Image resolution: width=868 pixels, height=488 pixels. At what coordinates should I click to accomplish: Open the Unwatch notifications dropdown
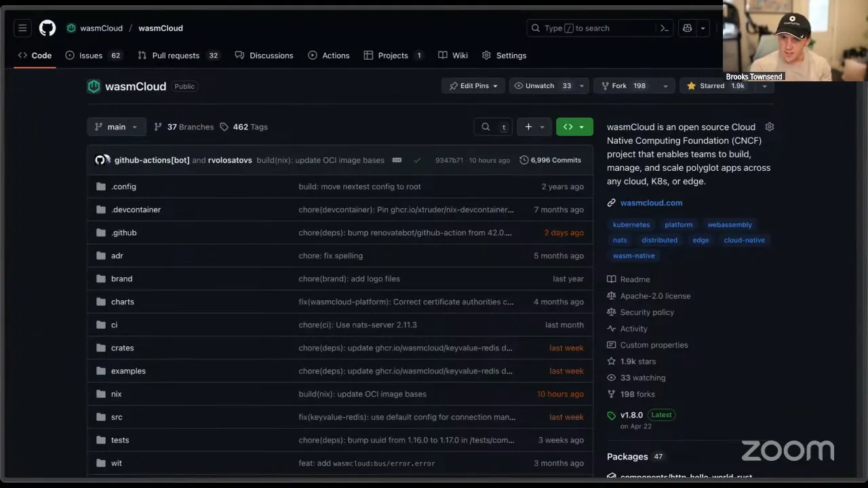[x=550, y=86]
